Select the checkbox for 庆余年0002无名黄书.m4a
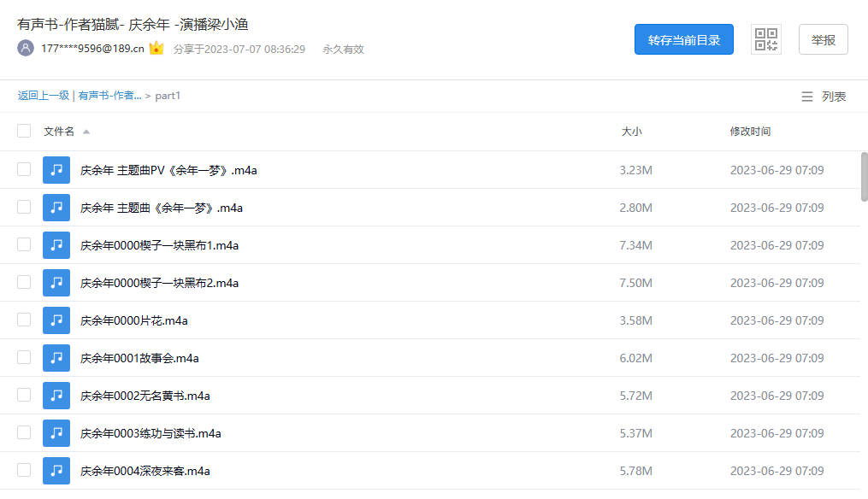Viewport: 868px width, 499px height. [24, 396]
